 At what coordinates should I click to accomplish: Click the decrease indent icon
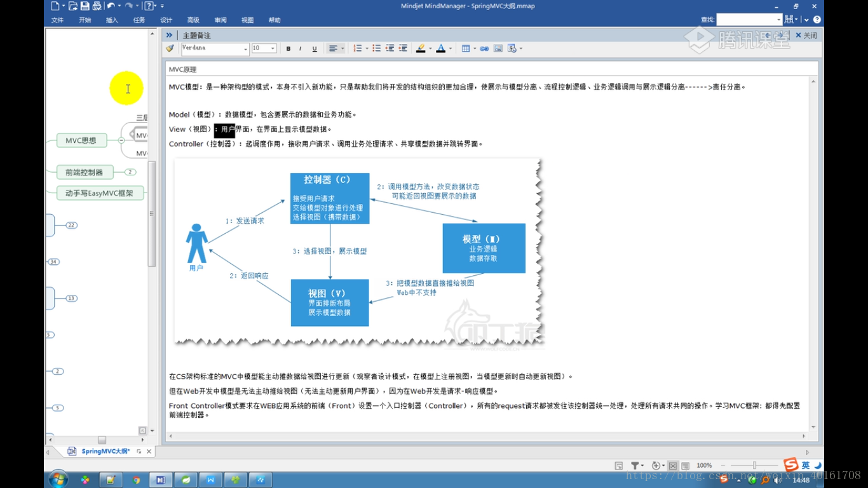tap(390, 48)
